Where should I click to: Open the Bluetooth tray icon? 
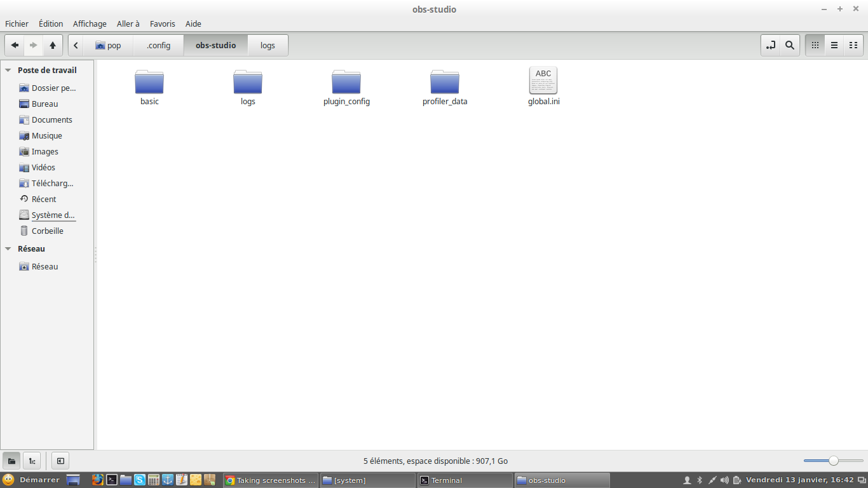[x=700, y=480]
